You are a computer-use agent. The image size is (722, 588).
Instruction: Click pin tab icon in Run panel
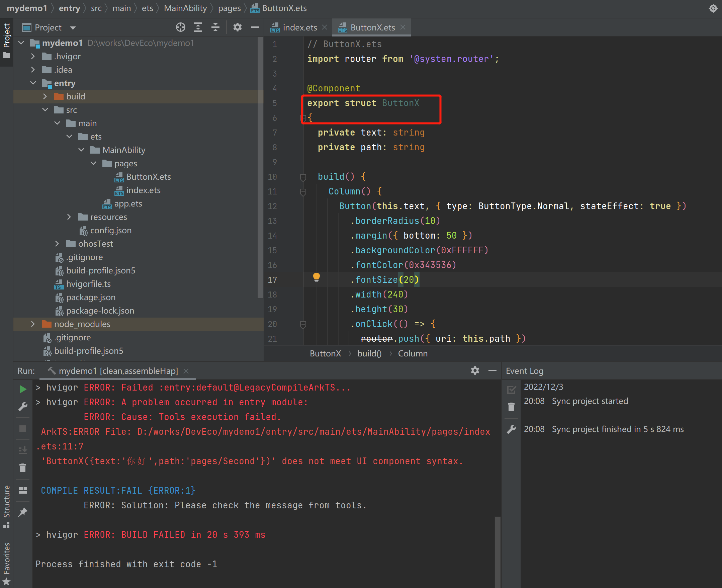(23, 512)
